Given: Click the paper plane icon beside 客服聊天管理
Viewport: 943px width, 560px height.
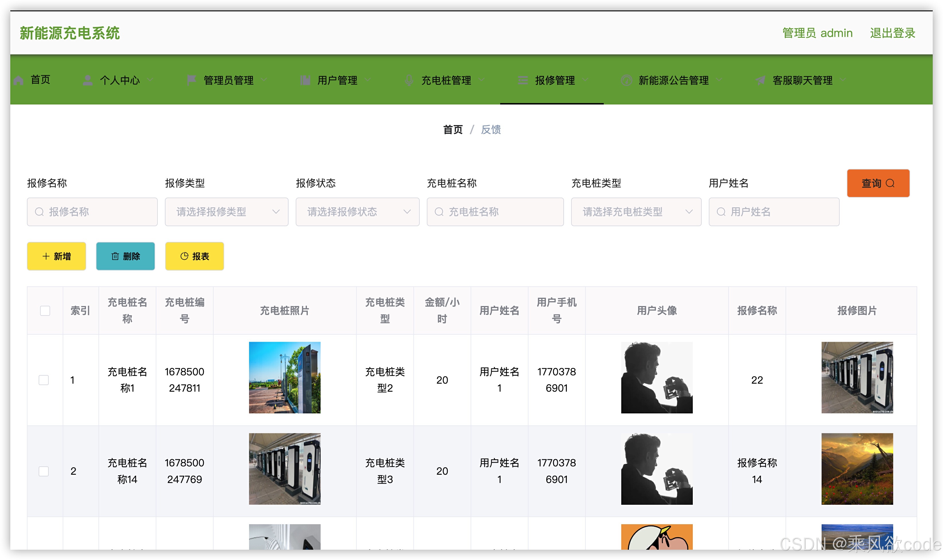Looking at the screenshot, I should [760, 80].
